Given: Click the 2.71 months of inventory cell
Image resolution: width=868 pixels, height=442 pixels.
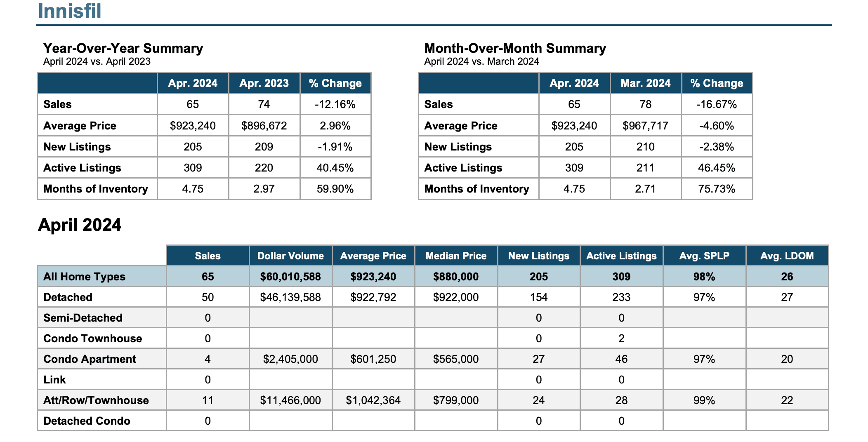Looking at the screenshot, I should click(646, 189).
